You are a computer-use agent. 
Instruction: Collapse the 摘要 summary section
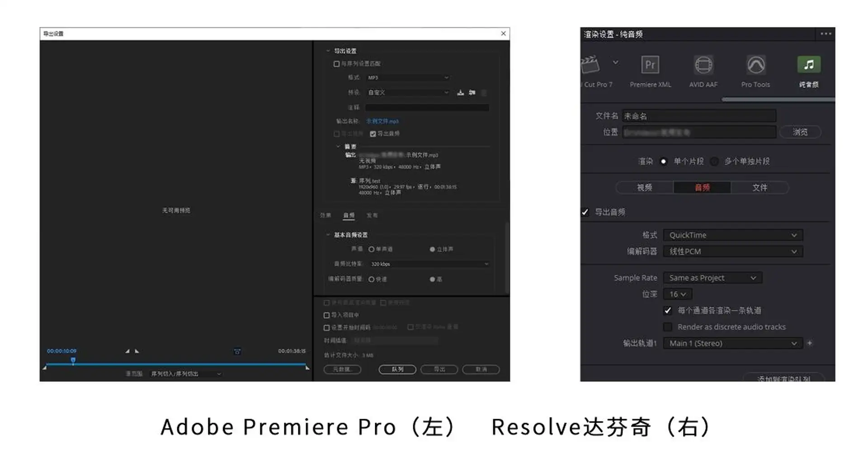[x=338, y=147]
